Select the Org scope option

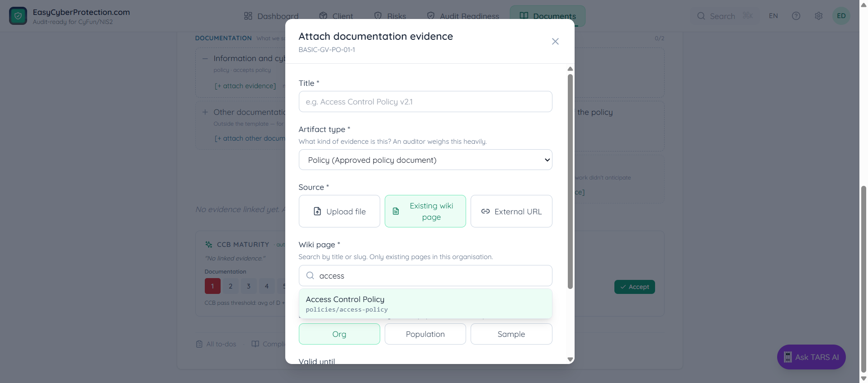pyautogui.click(x=339, y=334)
